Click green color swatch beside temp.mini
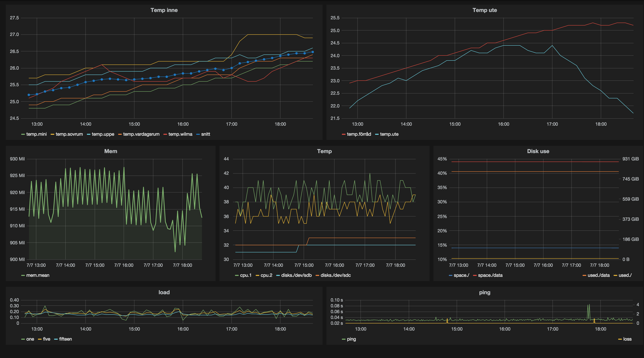 (23, 135)
